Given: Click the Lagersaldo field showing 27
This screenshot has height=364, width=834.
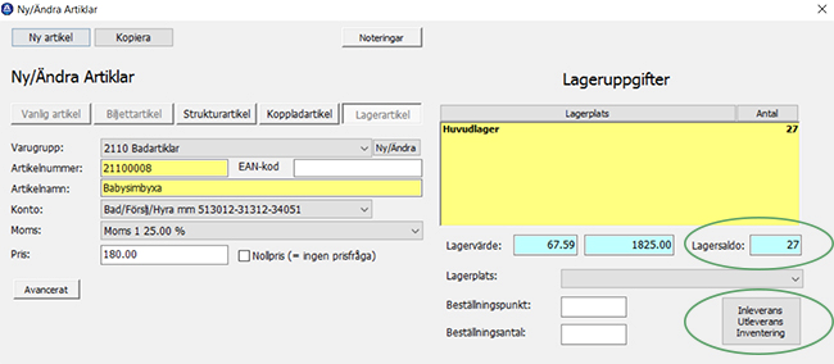Looking at the screenshot, I should (776, 246).
